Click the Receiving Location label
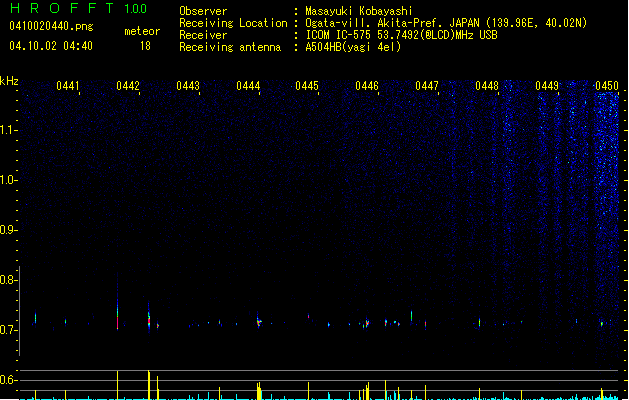This screenshot has width=629, height=400. tap(233, 23)
